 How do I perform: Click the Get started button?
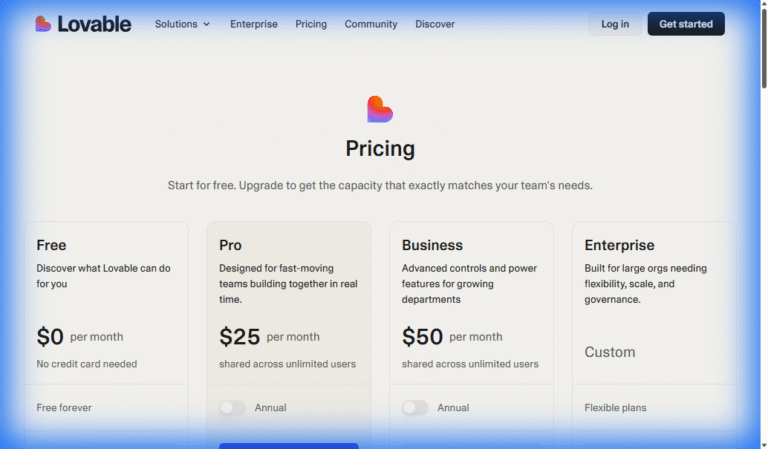pyautogui.click(x=686, y=24)
